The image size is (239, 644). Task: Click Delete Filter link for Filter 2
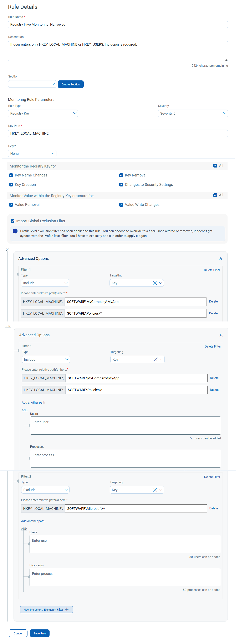(x=212, y=477)
